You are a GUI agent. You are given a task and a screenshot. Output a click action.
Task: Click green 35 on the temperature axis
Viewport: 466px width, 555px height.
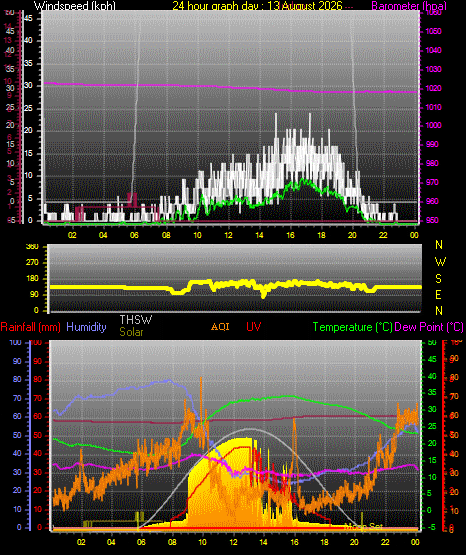coord(432,393)
